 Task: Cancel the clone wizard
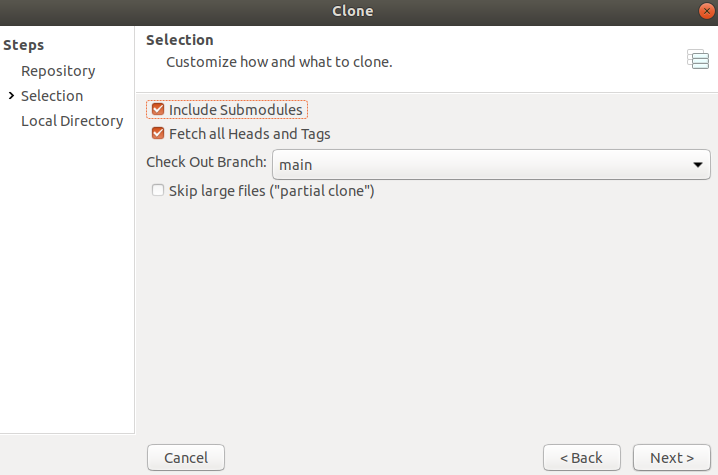[x=186, y=458]
